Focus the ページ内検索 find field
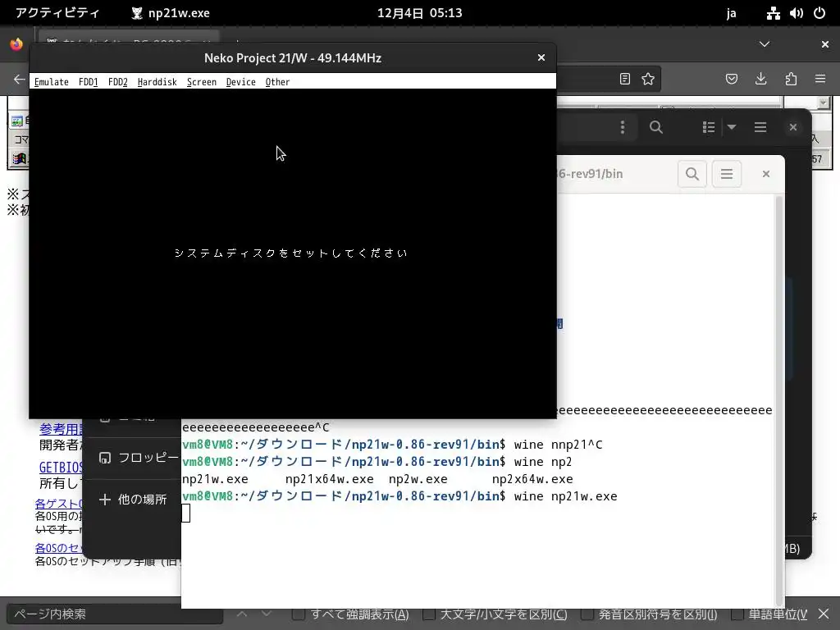 coord(115,614)
